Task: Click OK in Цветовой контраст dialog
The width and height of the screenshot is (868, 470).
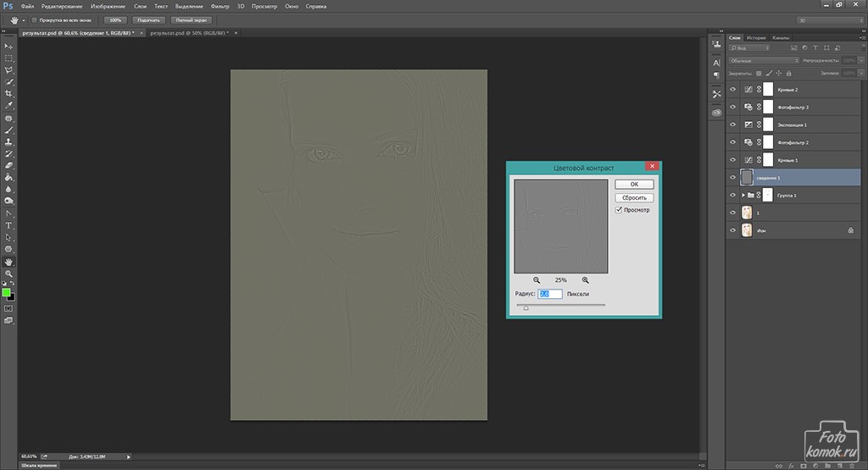Action: coord(634,184)
